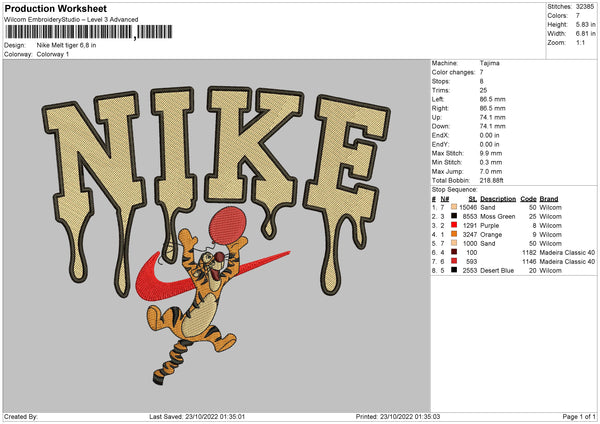
Task: Click the dark maroon swatch for code 1182
Action: (454, 252)
